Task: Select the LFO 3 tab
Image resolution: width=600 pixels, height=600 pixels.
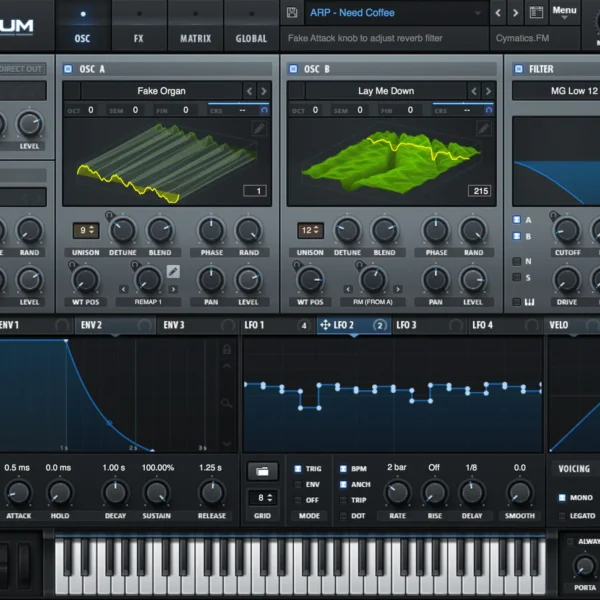Action: [x=407, y=325]
